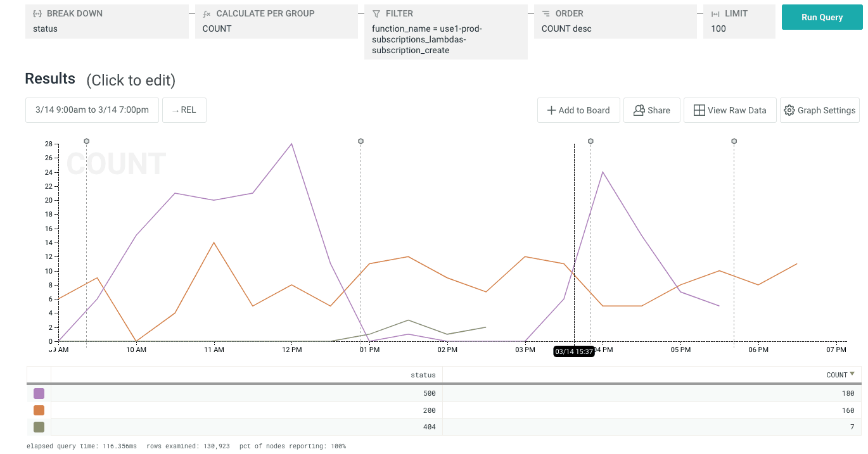Open the 3/14 9:00am to 7:00pm time picker

tap(92, 110)
